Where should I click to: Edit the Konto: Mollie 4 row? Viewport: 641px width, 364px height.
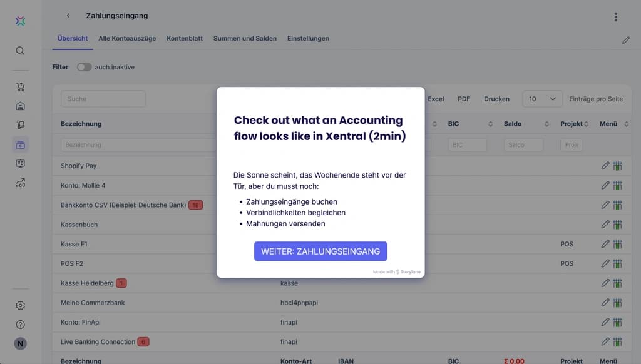point(605,185)
